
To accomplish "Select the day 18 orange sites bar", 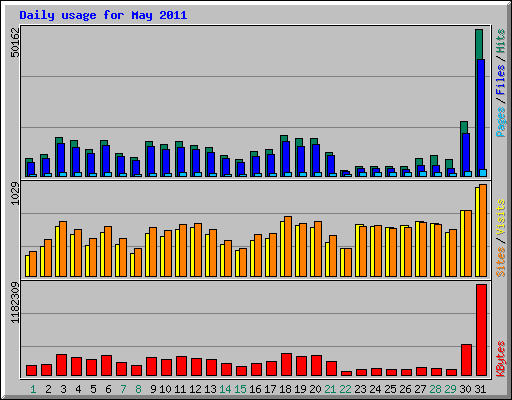I will click(288, 246).
